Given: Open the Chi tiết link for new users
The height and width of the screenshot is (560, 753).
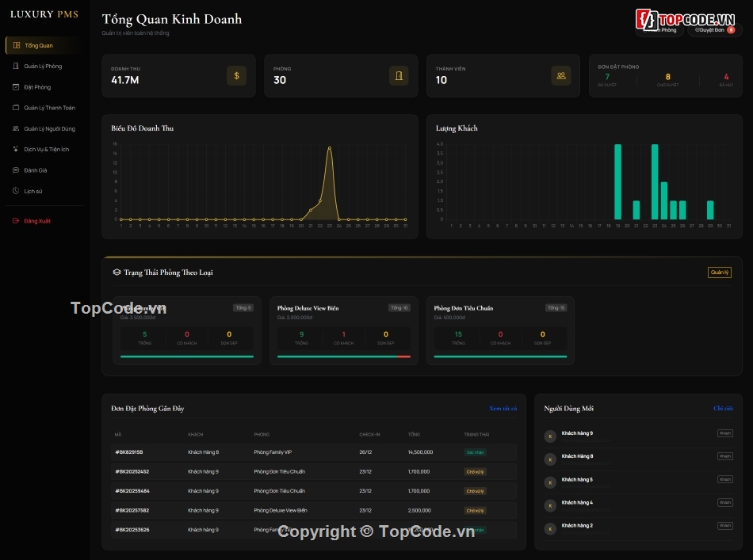Looking at the screenshot, I should (x=723, y=409).
